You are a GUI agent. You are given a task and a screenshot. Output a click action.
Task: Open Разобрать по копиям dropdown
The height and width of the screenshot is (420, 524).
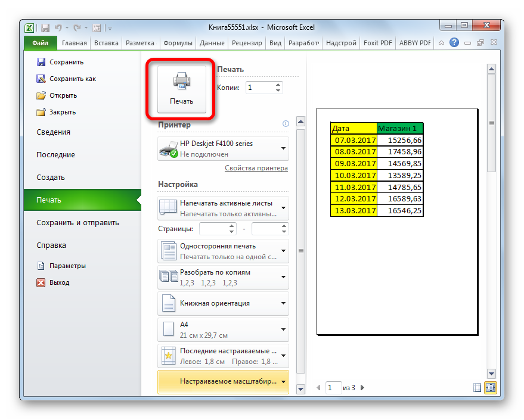(223, 277)
